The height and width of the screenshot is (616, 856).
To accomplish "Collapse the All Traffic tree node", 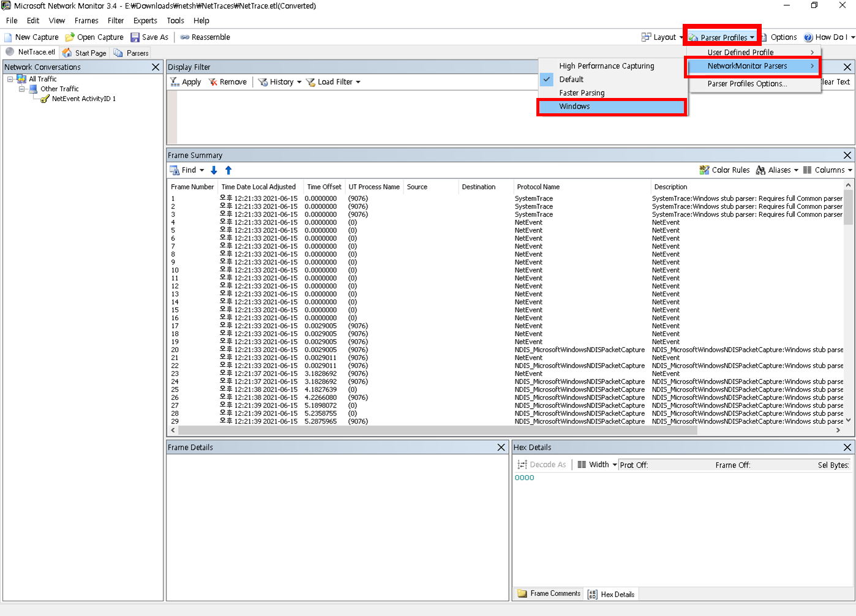I will 10,79.
